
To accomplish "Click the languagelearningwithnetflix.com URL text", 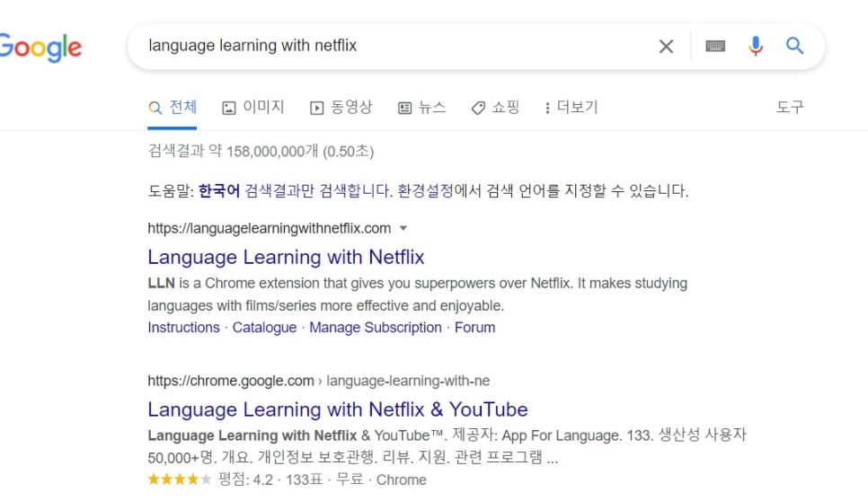I will pyautogui.click(x=269, y=228).
